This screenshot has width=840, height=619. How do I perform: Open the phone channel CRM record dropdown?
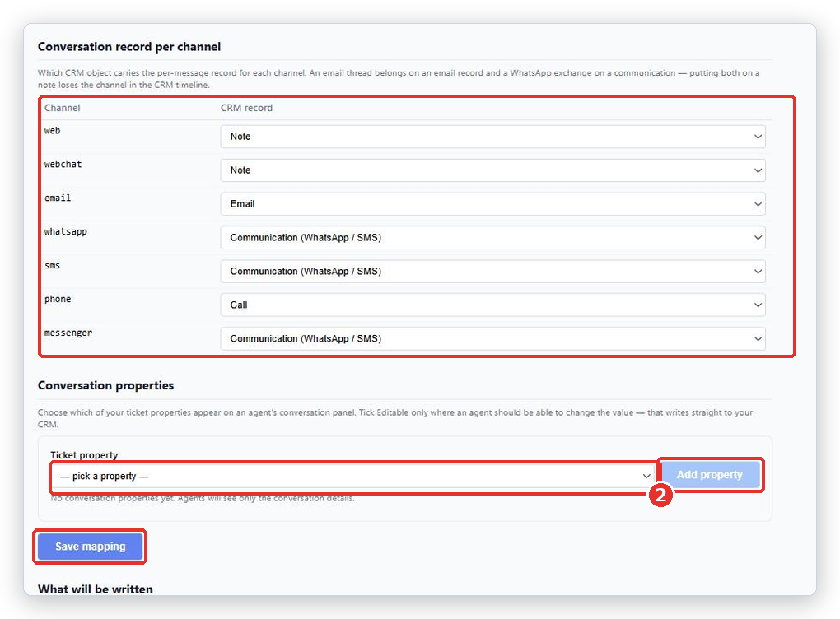(x=492, y=305)
